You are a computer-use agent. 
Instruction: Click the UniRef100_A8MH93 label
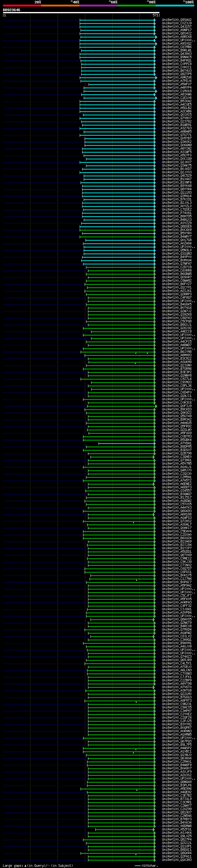pos(177,355)
